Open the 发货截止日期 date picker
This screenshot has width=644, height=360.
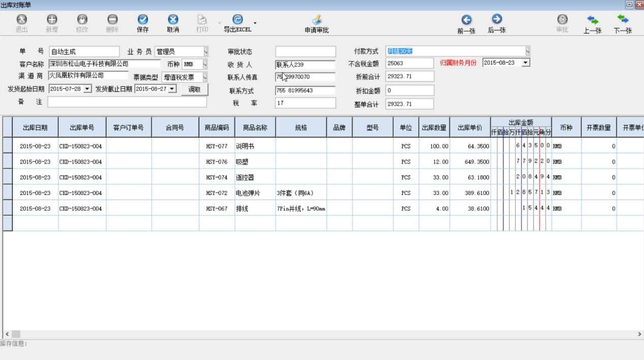coord(172,89)
